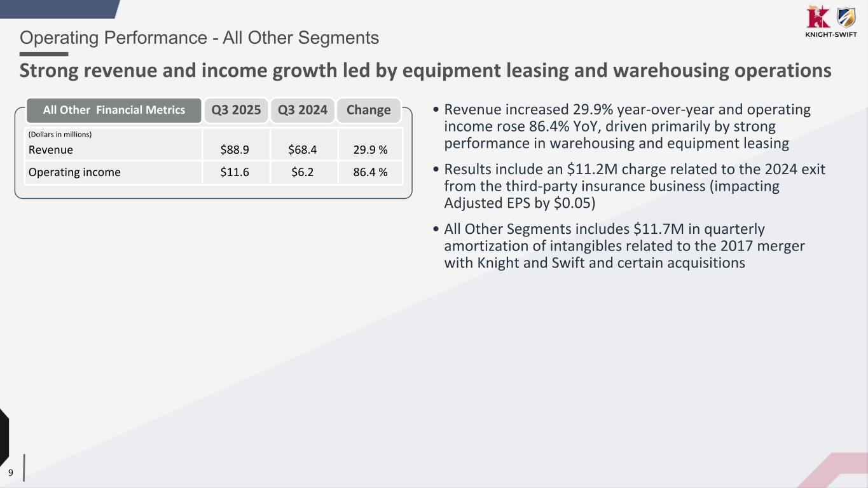Image resolution: width=868 pixels, height=488 pixels.
Task: Click the Dollars in millions note
Action: [x=60, y=135]
